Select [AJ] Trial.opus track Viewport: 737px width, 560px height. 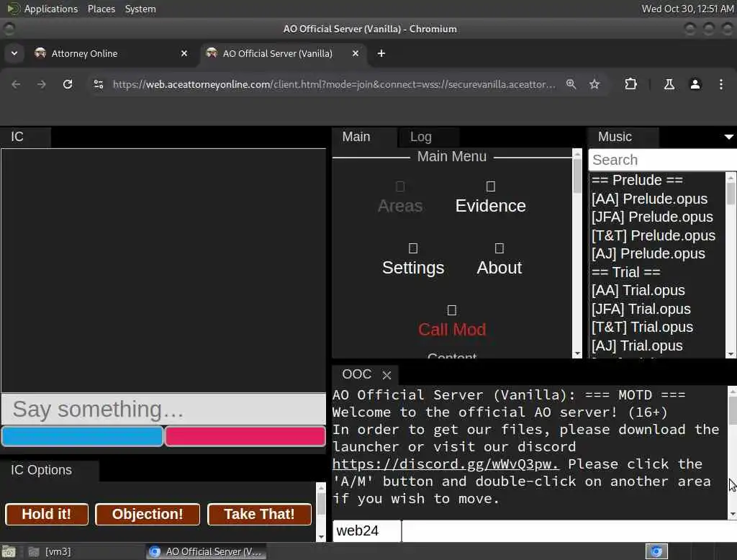[637, 346]
